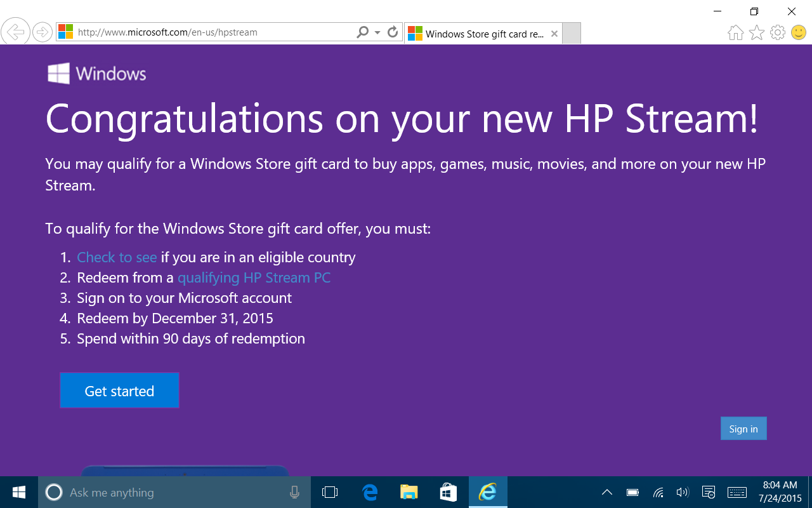
Task: Show hidden system tray icons
Action: [607, 492]
